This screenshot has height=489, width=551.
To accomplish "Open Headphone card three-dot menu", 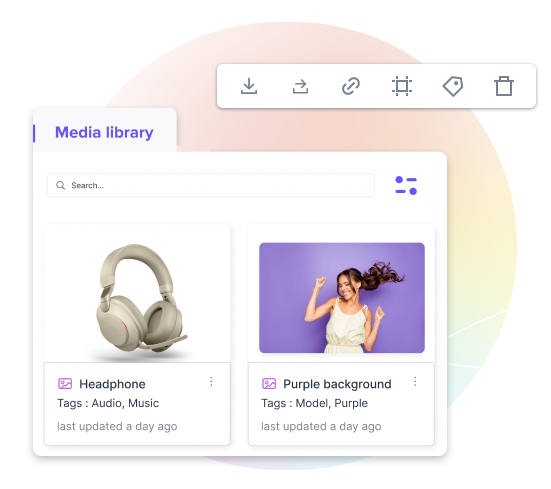I will tap(211, 382).
